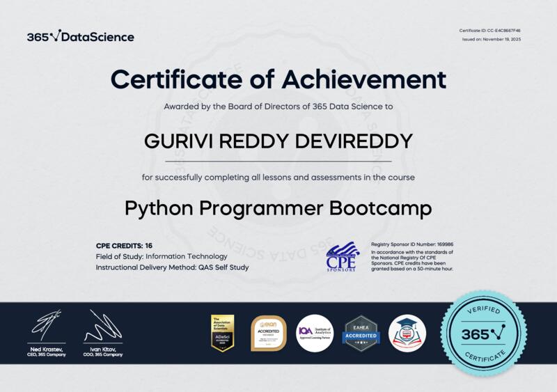Screen dimensions: 557x392
Task: Click the Certificate of Achievement heading
Action: pyautogui.click(x=278, y=79)
